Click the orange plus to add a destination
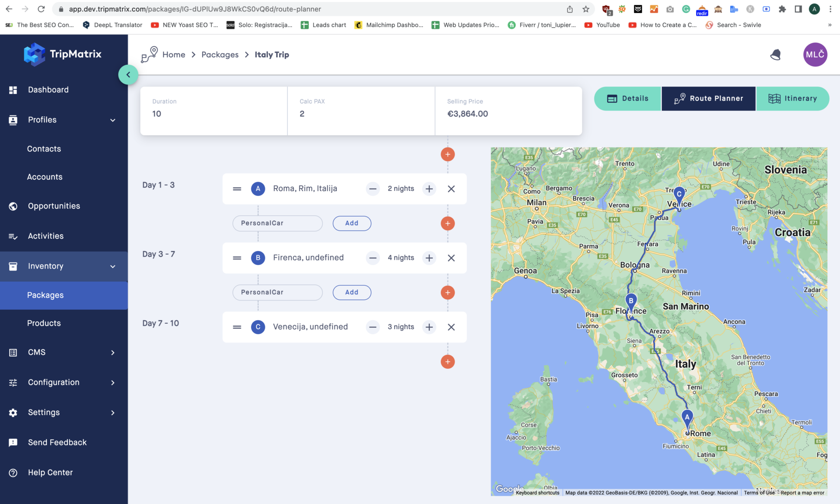The height and width of the screenshot is (504, 840). pyautogui.click(x=447, y=154)
